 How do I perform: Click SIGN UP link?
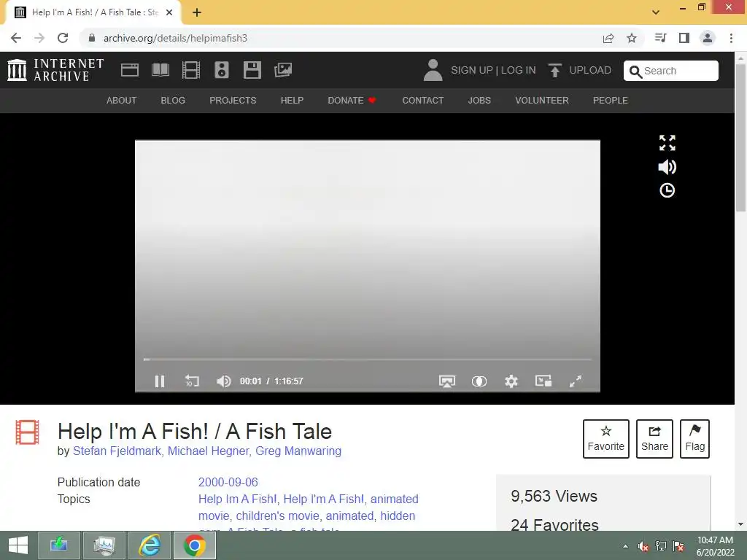click(472, 71)
